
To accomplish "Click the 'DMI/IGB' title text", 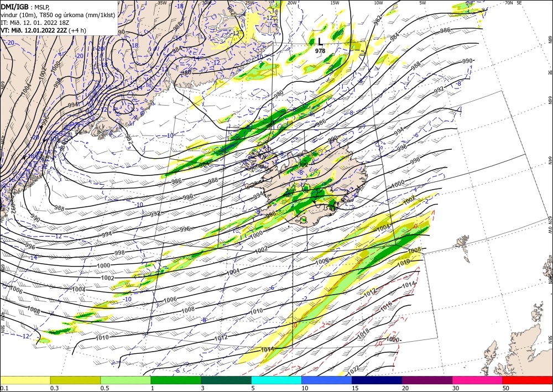I will coord(15,6).
